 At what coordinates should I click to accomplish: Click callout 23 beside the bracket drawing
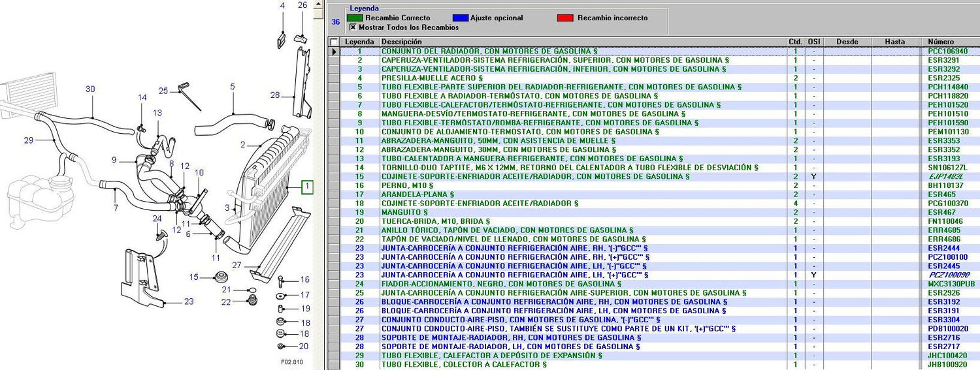pos(189,301)
